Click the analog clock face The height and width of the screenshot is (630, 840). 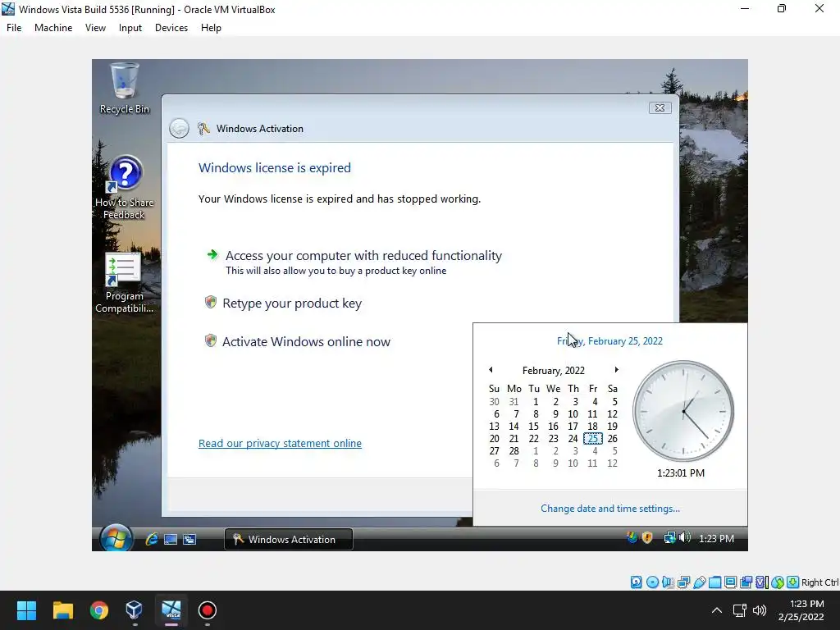683,411
